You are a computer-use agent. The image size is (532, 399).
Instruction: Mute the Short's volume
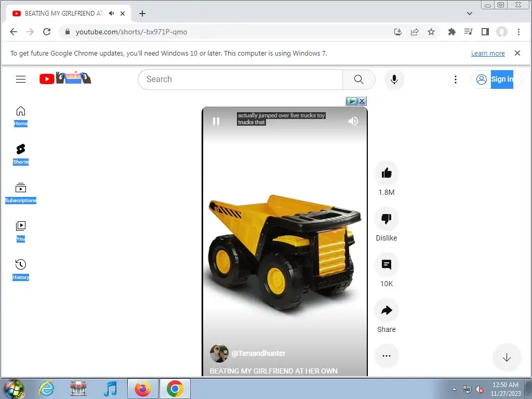click(353, 121)
